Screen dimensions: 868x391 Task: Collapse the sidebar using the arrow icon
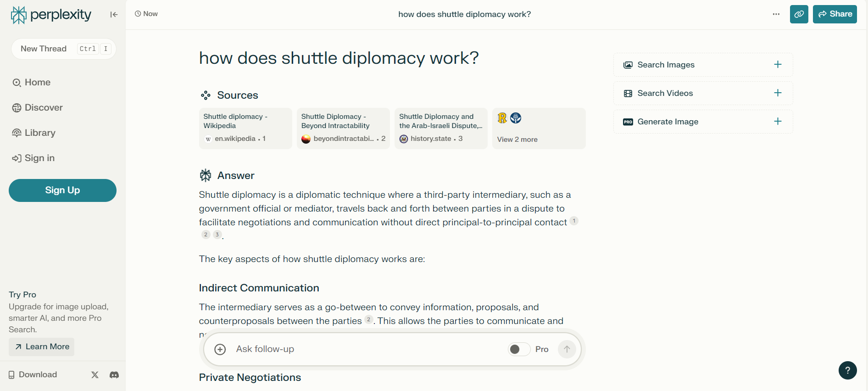[114, 15]
